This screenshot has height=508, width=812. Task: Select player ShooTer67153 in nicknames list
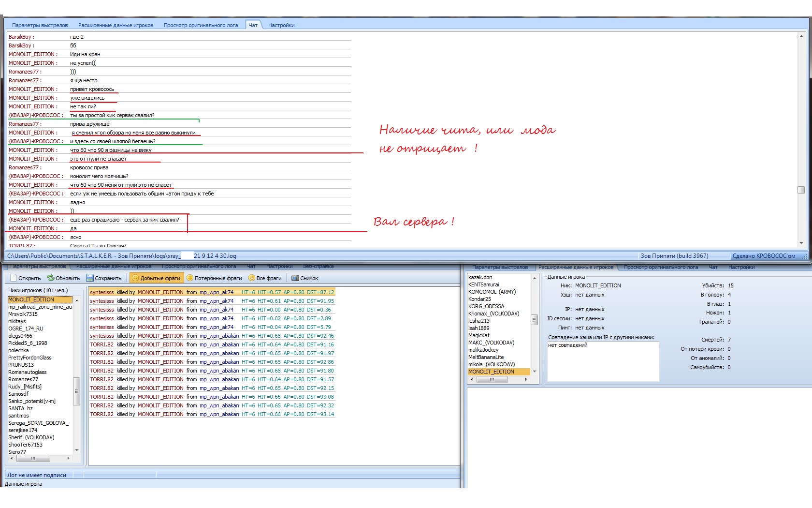[25, 445]
